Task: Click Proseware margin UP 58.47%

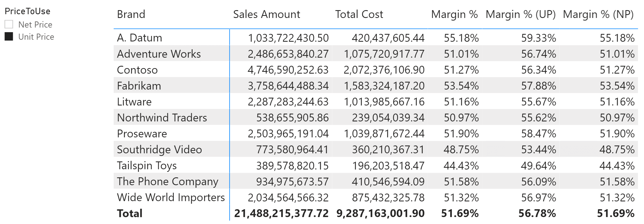Action: (538, 134)
